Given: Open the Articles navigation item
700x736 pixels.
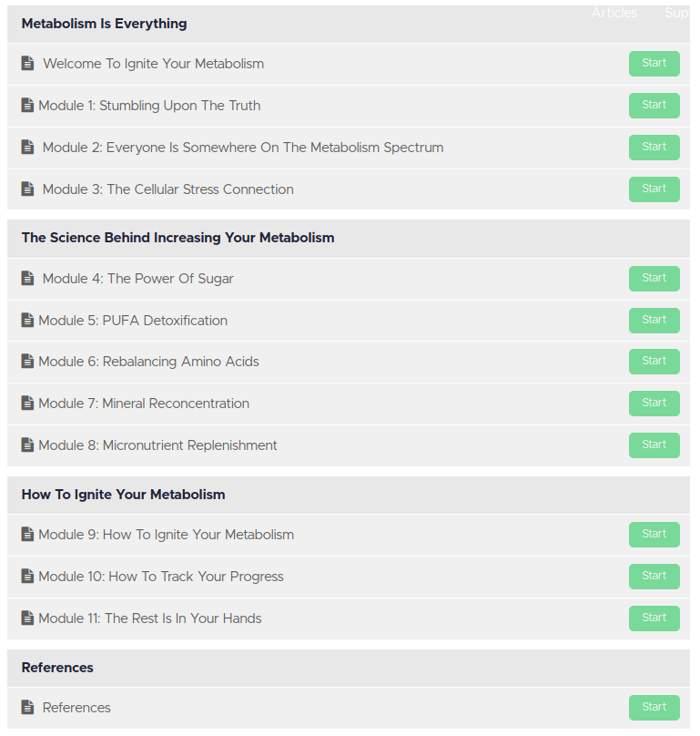Looking at the screenshot, I should click(614, 13).
